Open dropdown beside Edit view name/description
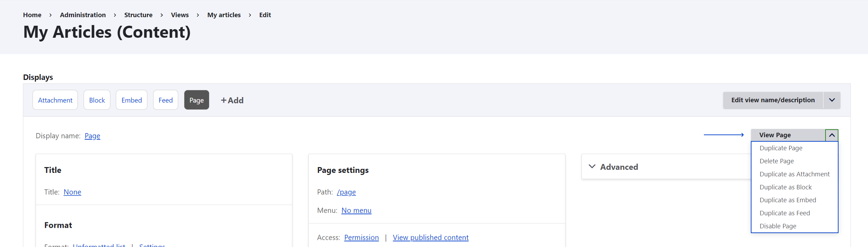Screen dimensions: 868x247 click(832, 100)
